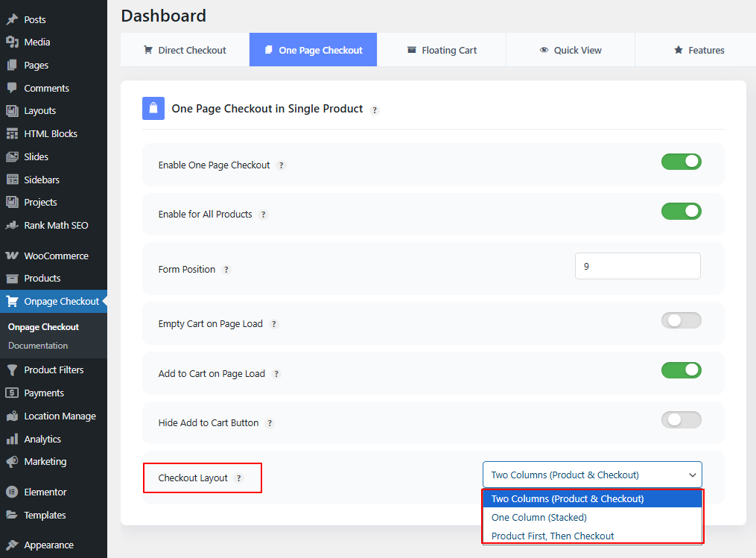756x558 pixels.
Task: Go to Location Manage in sidebar
Action: coord(60,416)
